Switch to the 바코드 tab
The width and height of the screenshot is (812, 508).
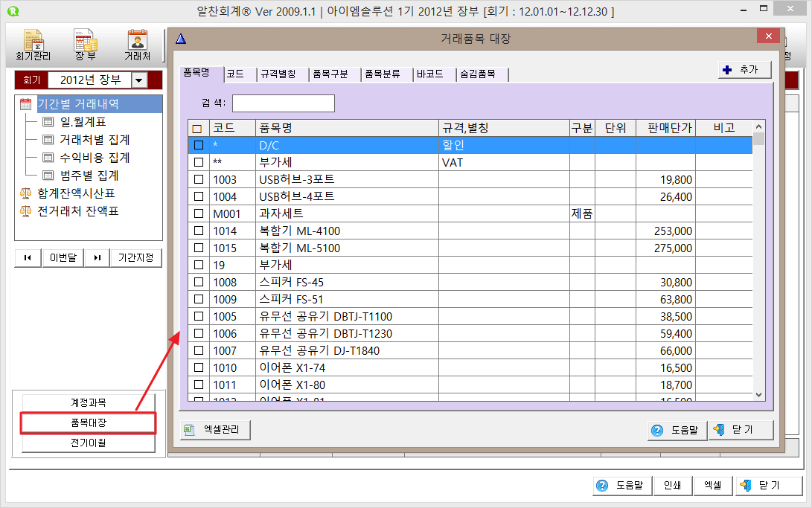435,74
